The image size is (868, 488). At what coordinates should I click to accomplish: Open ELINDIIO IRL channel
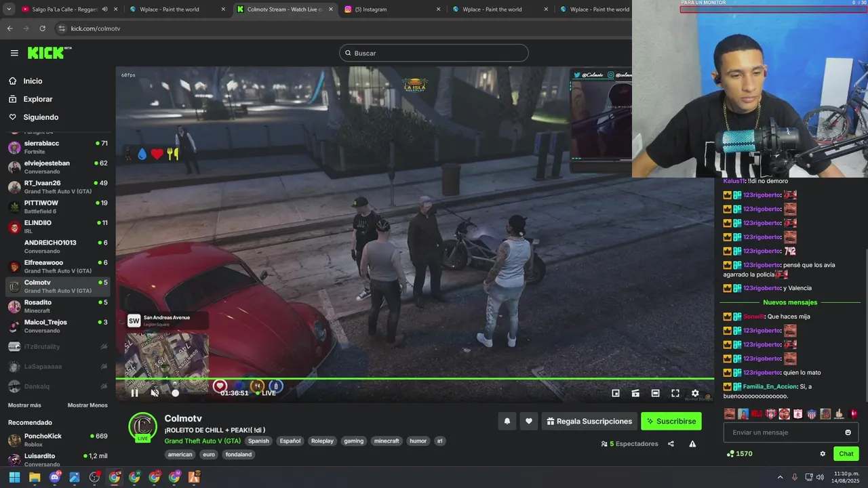(58, 226)
